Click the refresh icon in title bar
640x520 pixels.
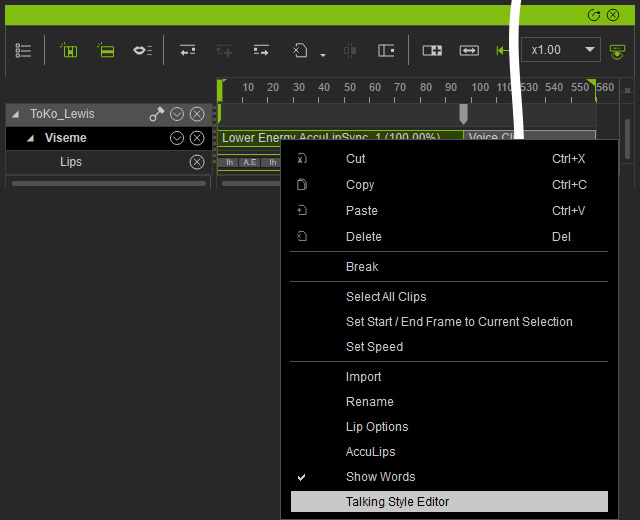pos(594,15)
